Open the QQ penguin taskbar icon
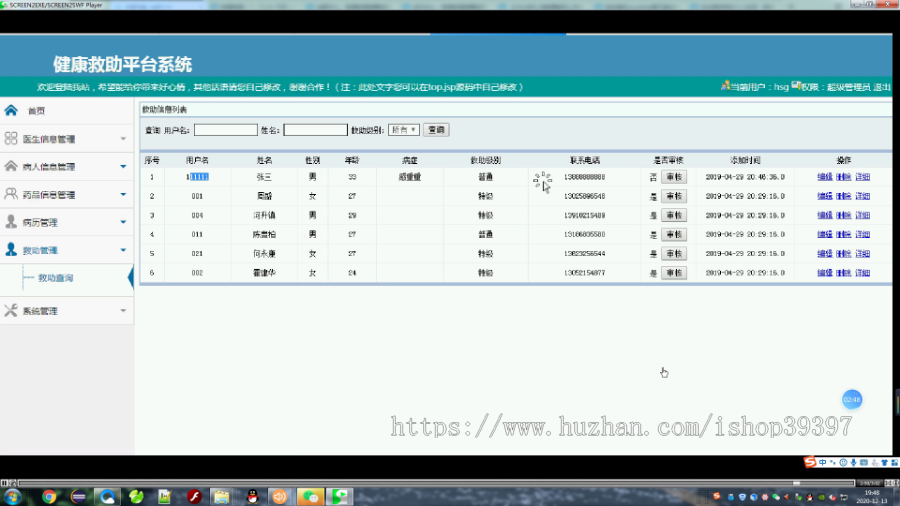The height and width of the screenshot is (506, 900). tap(253, 496)
